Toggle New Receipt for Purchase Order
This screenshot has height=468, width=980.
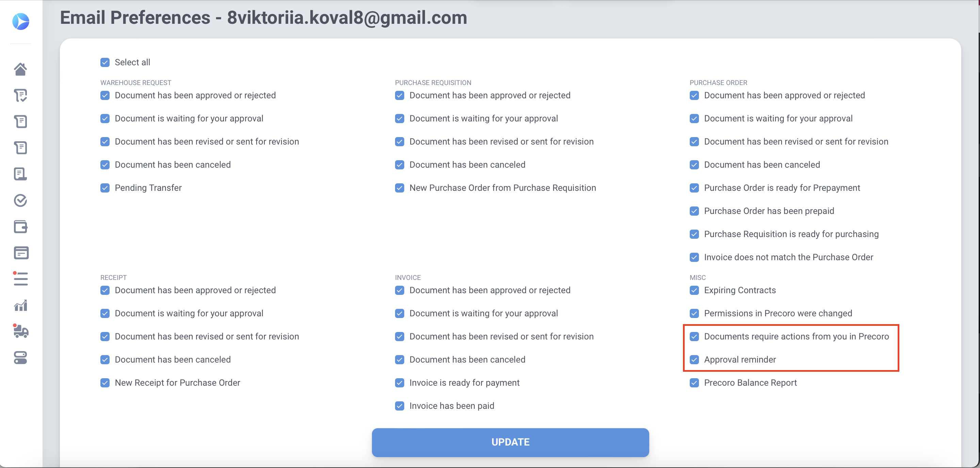[x=105, y=383]
